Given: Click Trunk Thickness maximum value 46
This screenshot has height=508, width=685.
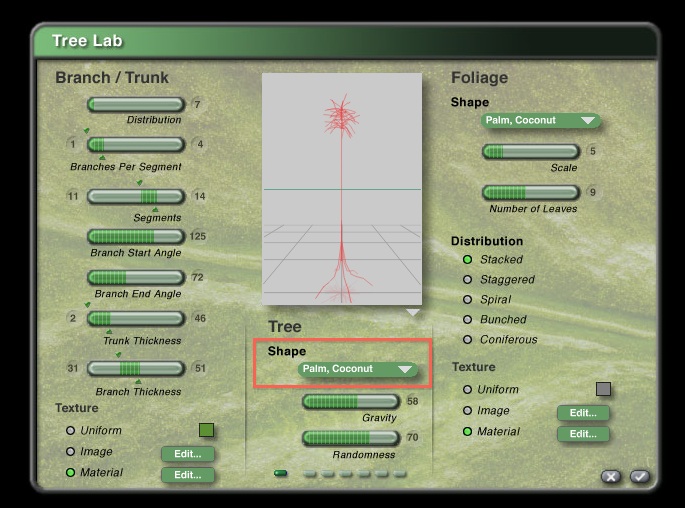Looking at the screenshot, I should pyautogui.click(x=200, y=318).
